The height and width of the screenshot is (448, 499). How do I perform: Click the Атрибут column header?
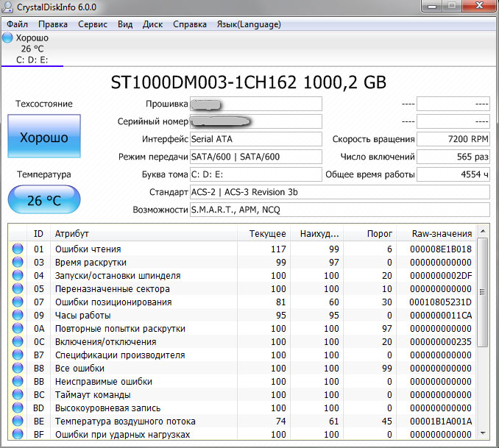tap(144, 233)
